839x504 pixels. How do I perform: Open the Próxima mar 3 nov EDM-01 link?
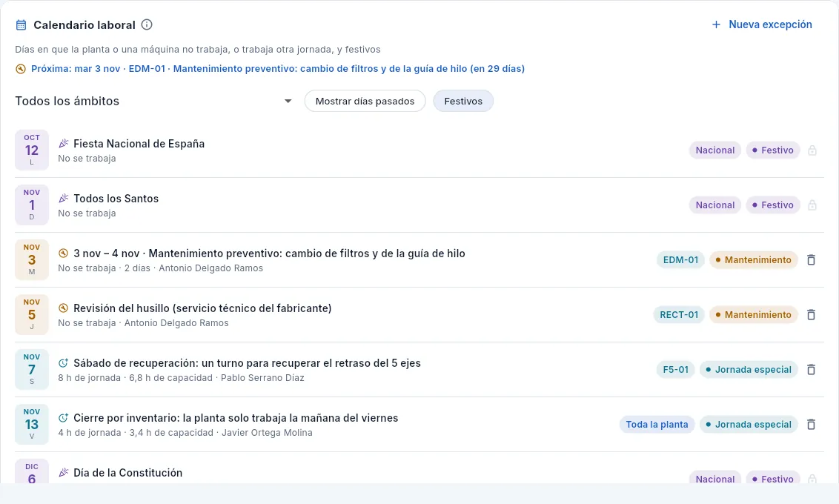pos(278,68)
